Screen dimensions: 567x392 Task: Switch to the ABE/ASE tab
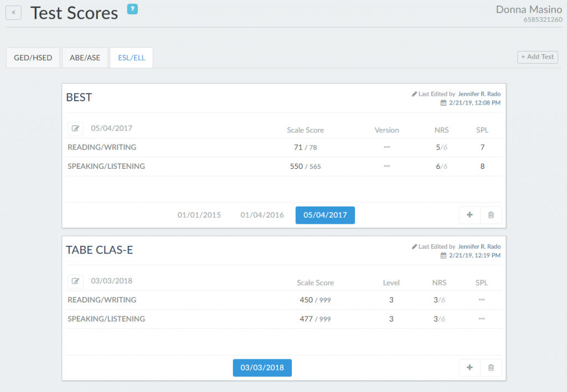pos(85,58)
